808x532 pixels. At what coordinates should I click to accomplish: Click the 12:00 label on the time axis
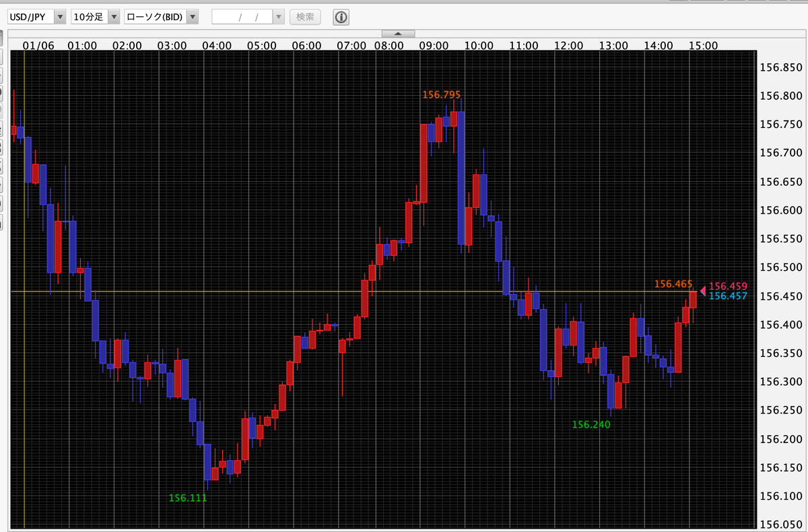click(x=569, y=45)
